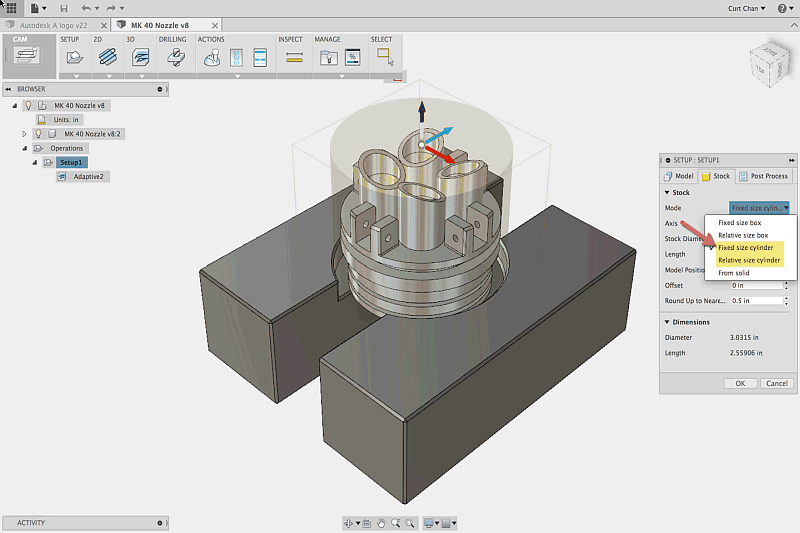Click the Select tool icon
This screenshot has height=533, width=800.
pyautogui.click(x=385, y=57)
